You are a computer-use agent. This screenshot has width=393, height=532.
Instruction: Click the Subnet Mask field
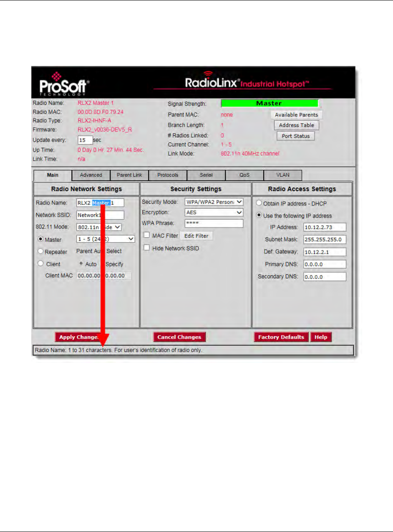pyautogui.click(x=325, y=240)
